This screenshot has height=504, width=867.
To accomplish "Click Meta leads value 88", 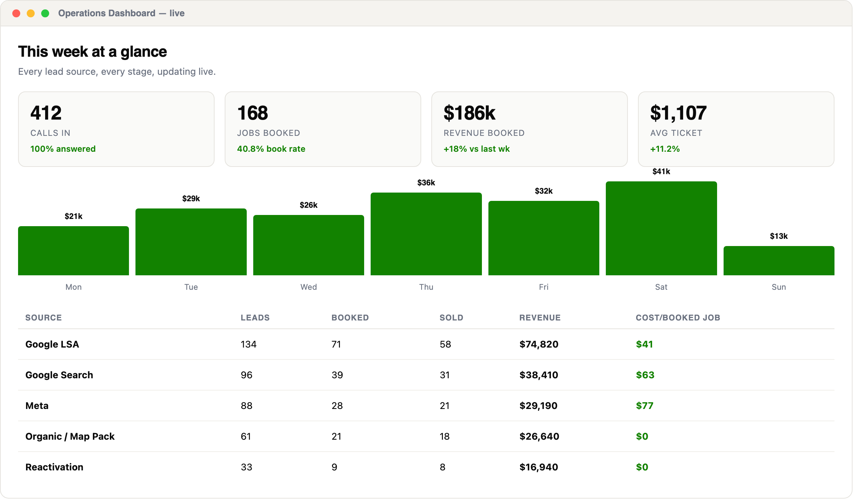I will 246,406.
